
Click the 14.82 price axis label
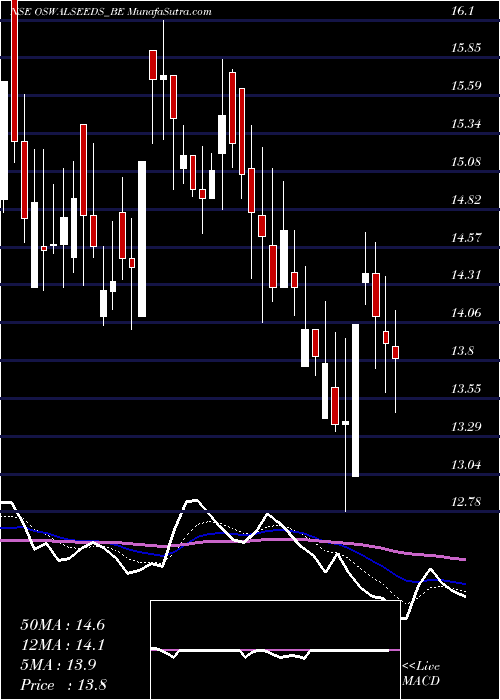pos(466,199)
